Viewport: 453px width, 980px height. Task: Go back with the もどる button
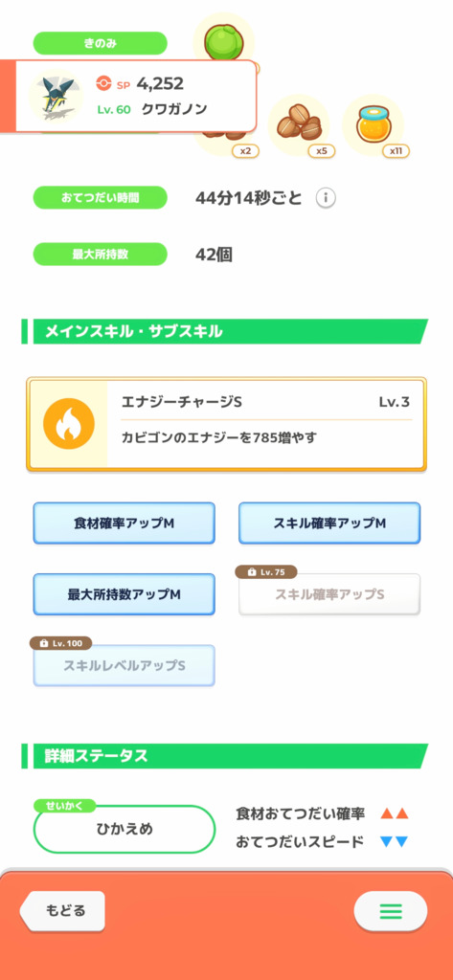63,911
